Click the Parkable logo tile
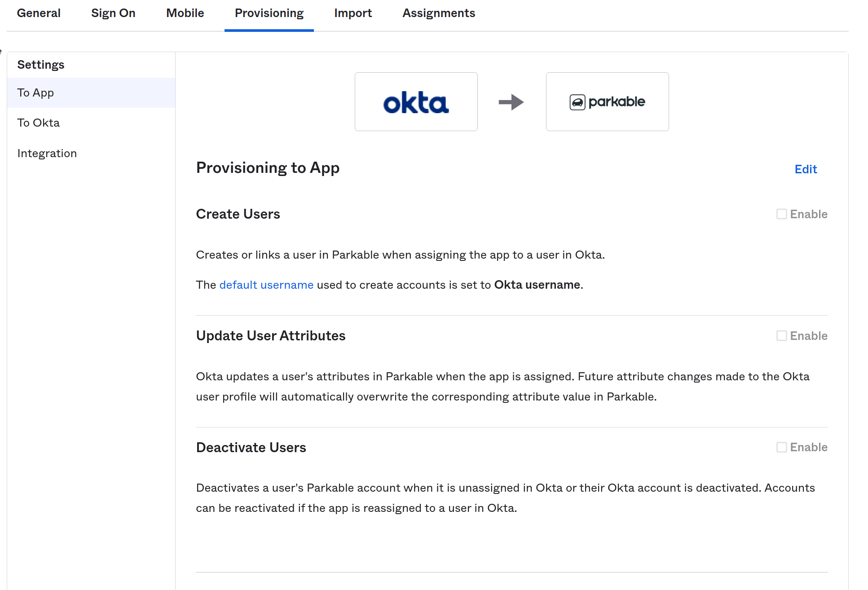 click(608, 102)
